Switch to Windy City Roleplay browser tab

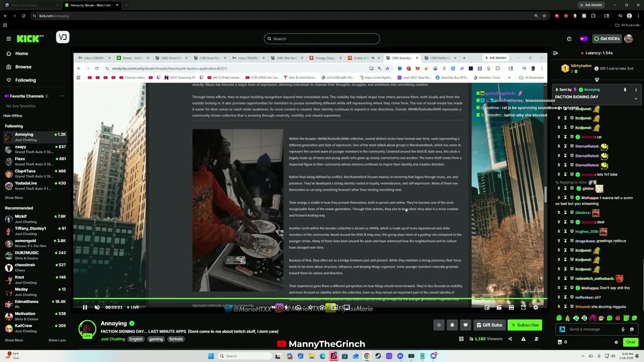pyautogui.click(x=31, y=5)
